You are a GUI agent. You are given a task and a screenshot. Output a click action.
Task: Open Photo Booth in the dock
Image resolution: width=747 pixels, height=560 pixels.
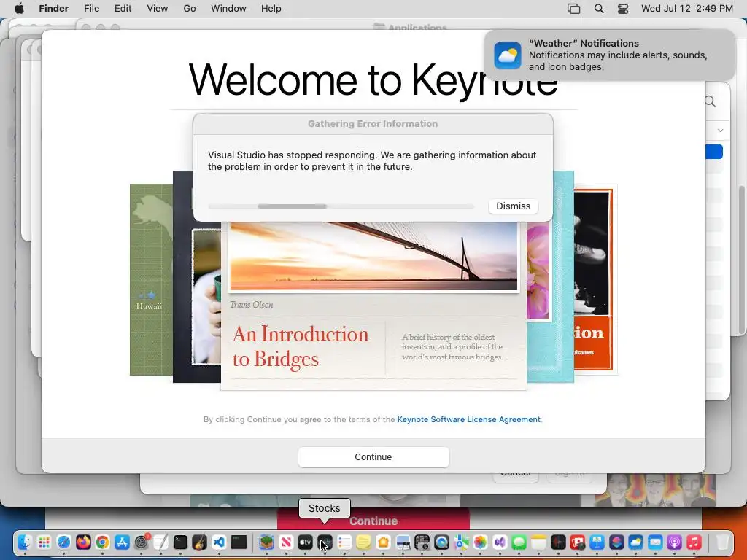click(x=578, y=542)
